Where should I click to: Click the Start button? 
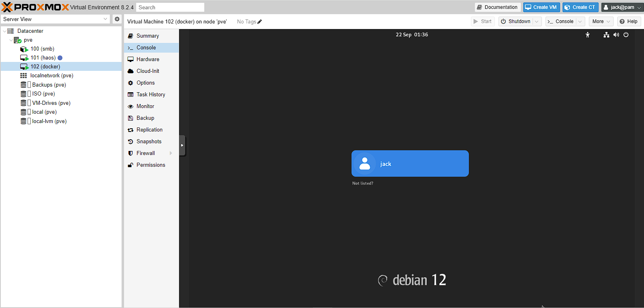[x=483, y=21]
